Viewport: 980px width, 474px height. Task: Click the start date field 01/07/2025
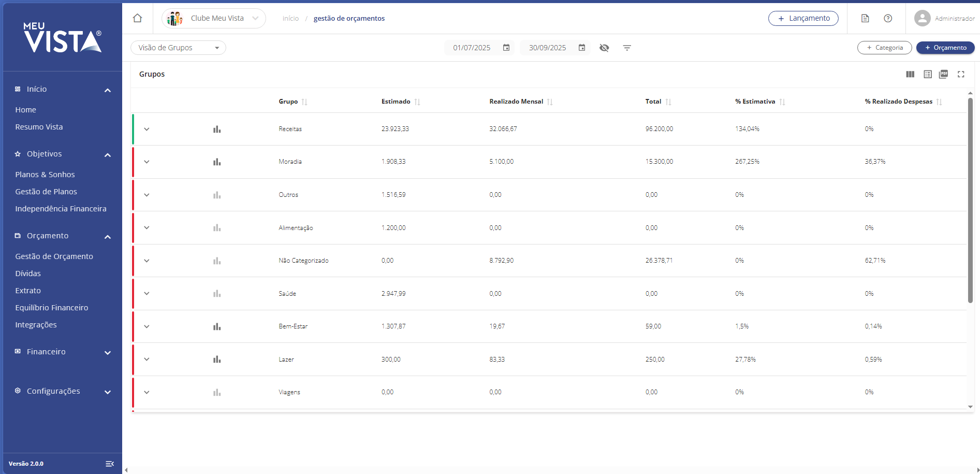click(472, 48)
